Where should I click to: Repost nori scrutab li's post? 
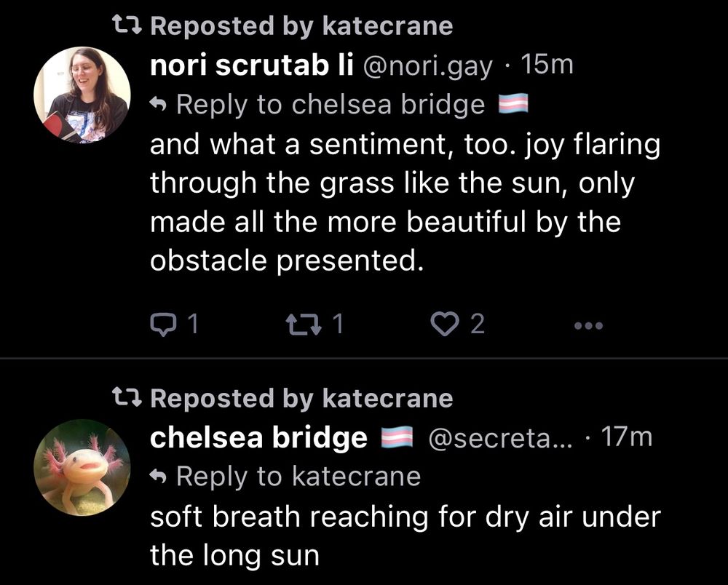tap(304, 323)
